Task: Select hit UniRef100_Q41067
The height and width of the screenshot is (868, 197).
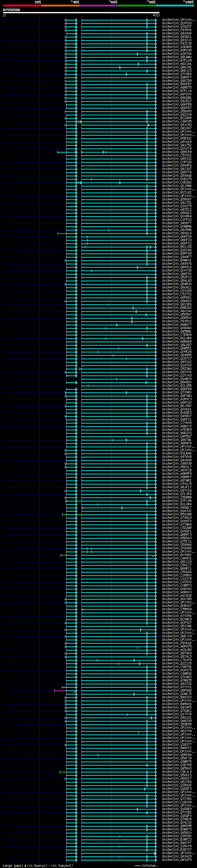Action: tap(177, 128)
